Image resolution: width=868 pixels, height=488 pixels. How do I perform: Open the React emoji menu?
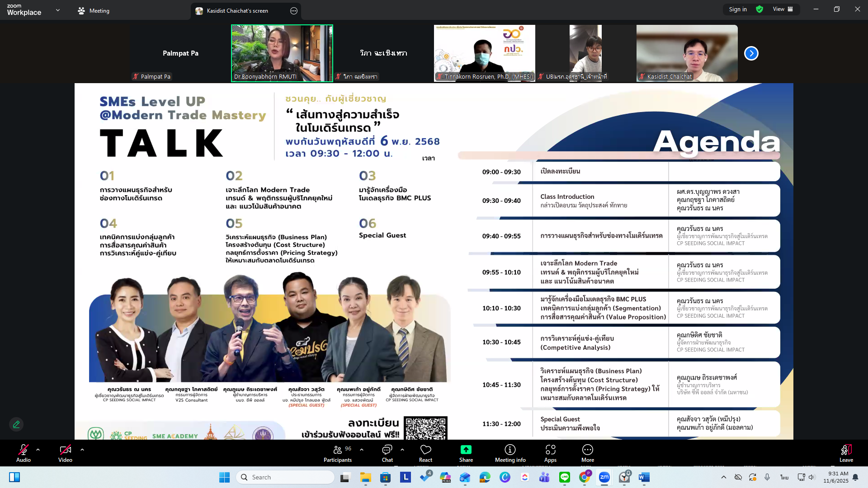[x=425, y=450]
